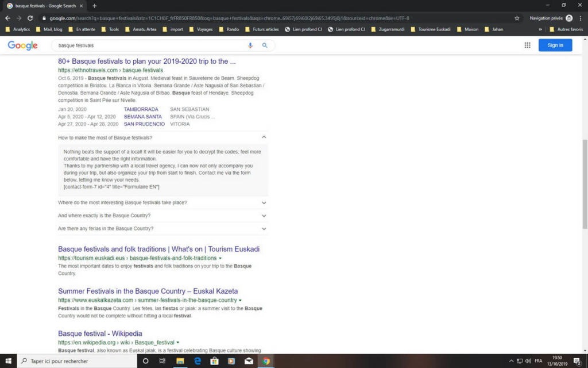Open the Zugarramurdi bookmark folder

tap(388, 29)
